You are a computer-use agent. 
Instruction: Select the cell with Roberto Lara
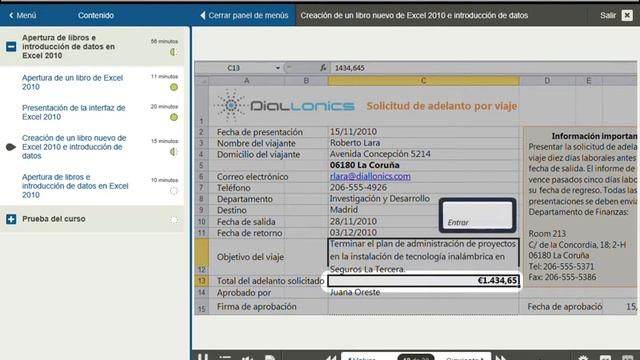pos(424,143)
